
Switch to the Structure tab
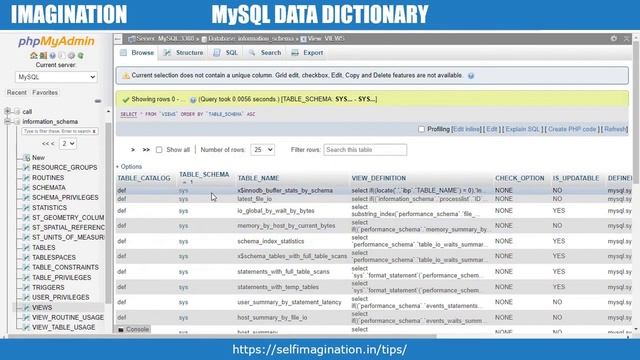coord(184,53)
